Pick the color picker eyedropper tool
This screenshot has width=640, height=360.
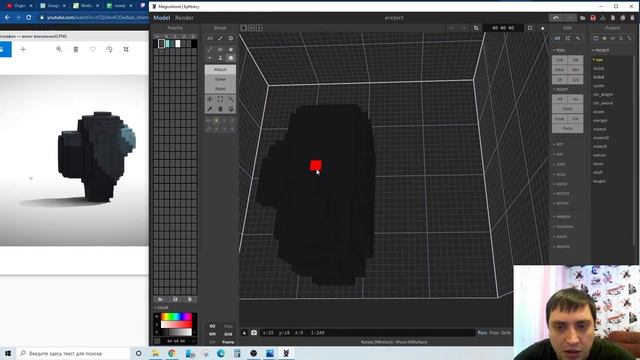210,109
